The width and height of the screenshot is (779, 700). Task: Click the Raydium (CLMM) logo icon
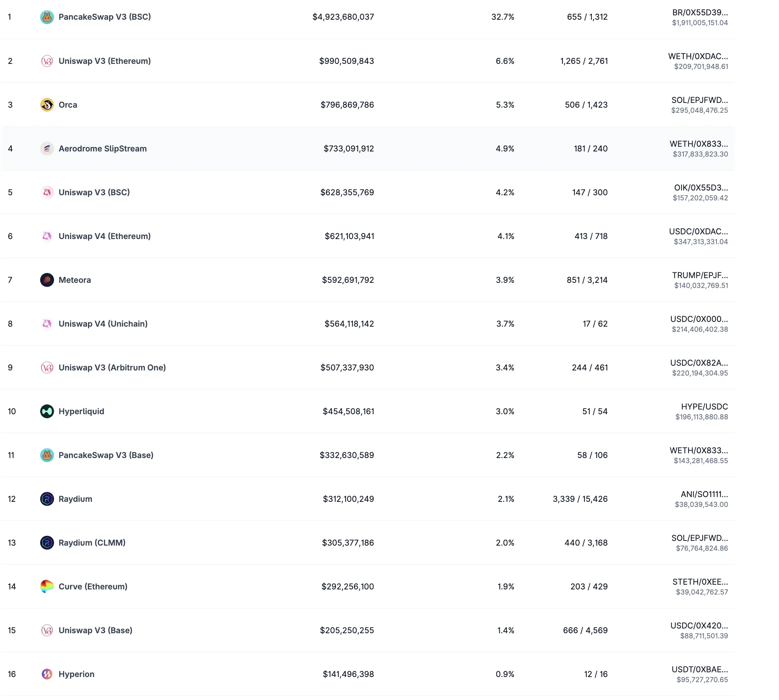tap(47, 543)
